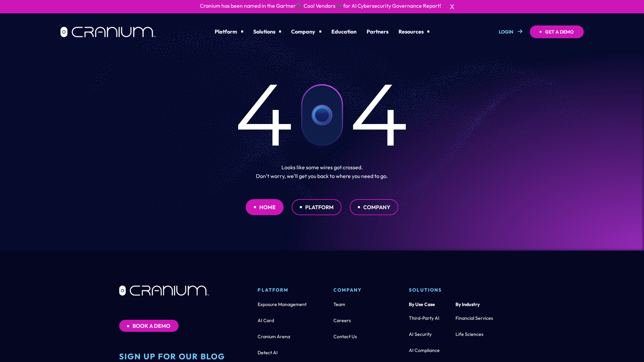Click the eye-shaped zero in the 404 graphic
This screenshot has width=644, height=362.
[322, 115]
